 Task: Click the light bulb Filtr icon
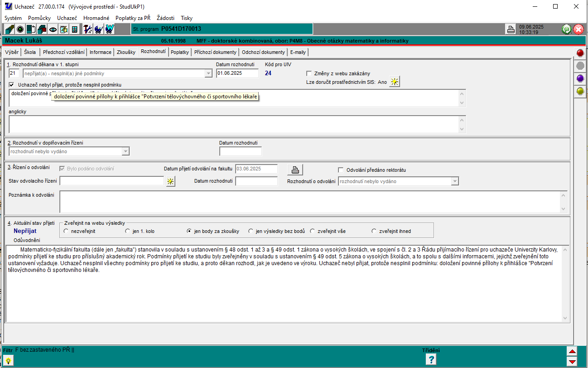pos(8,360)
